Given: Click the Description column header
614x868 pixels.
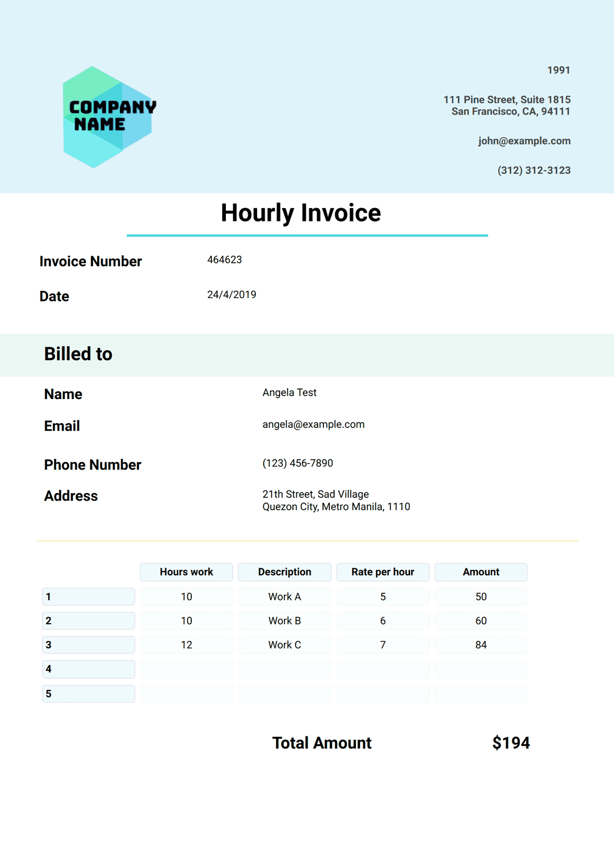Looking at the screenshot, I should [285, 572].
